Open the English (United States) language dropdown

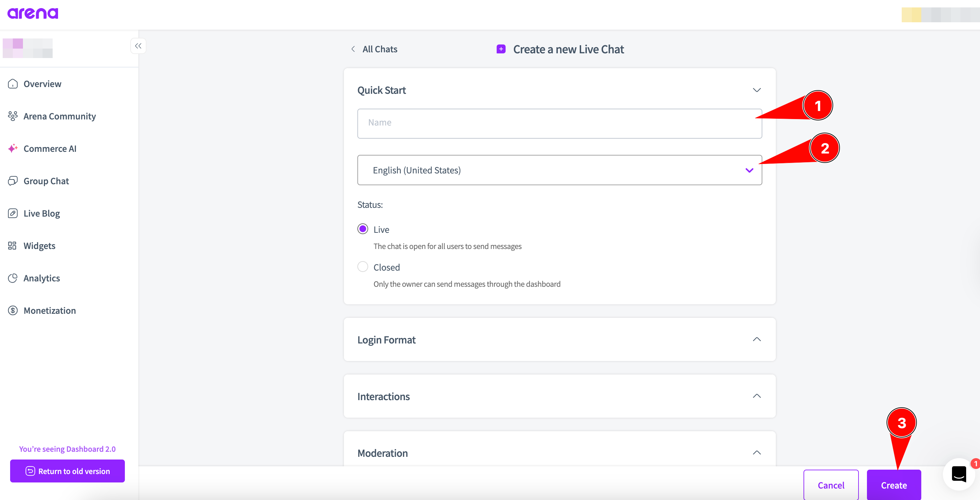pos(559,170)
